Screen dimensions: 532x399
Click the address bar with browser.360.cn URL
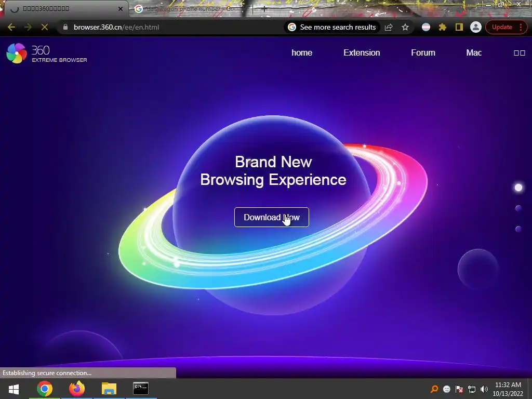170,27
